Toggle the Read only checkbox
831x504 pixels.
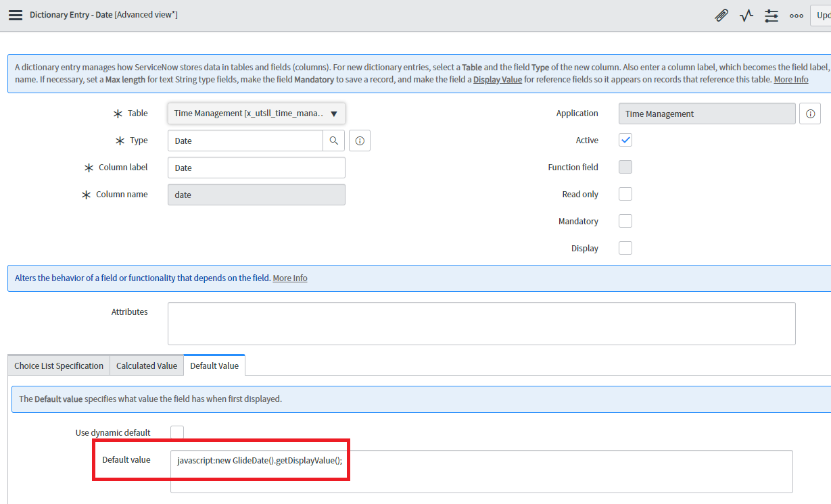(x=625, y=194)
